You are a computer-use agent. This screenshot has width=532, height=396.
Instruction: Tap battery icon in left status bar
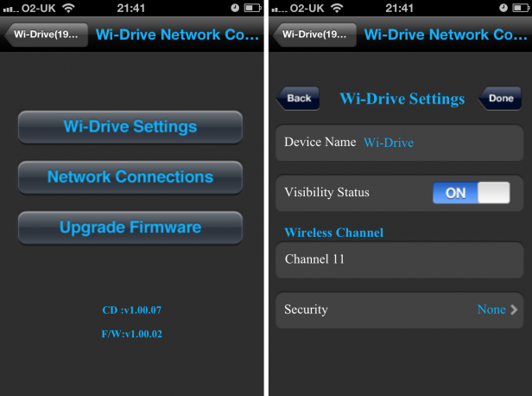click(x=250, y=8)
